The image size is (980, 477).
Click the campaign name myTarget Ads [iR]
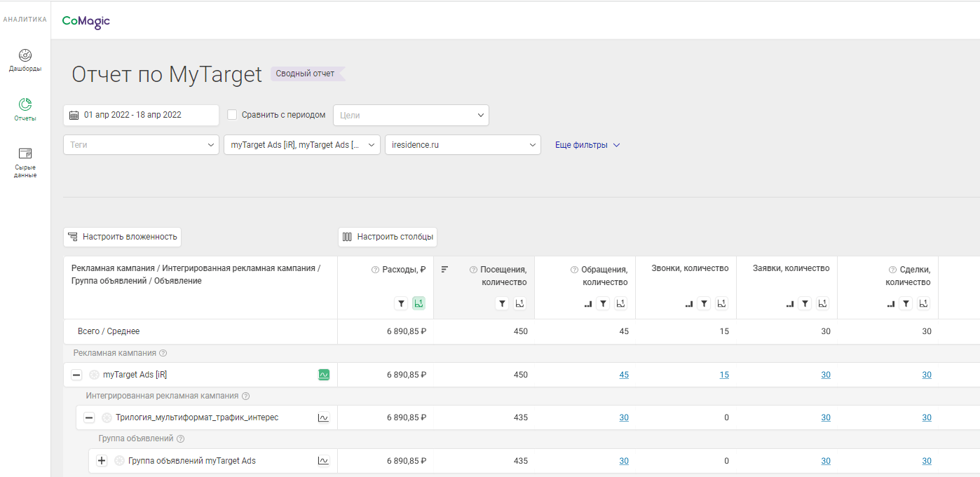tap(135, 375)
